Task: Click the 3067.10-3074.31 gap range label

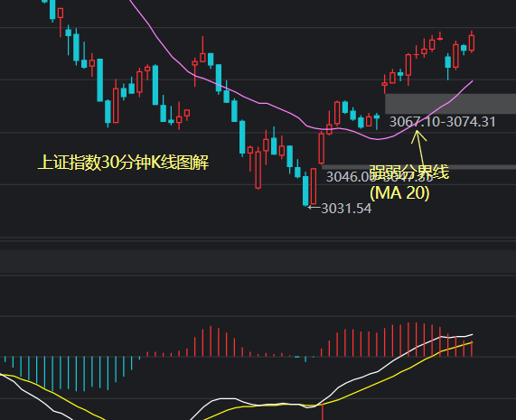Action: (x=442, y=122)
